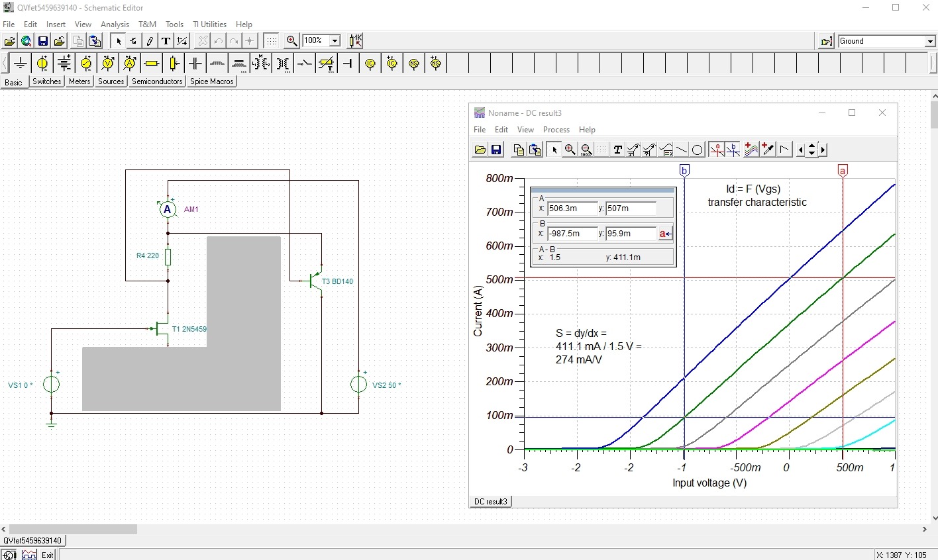Screen dimensions: 938x560
Task: Reset zoom to 100% in diagram window
Action: click(586, 150)
